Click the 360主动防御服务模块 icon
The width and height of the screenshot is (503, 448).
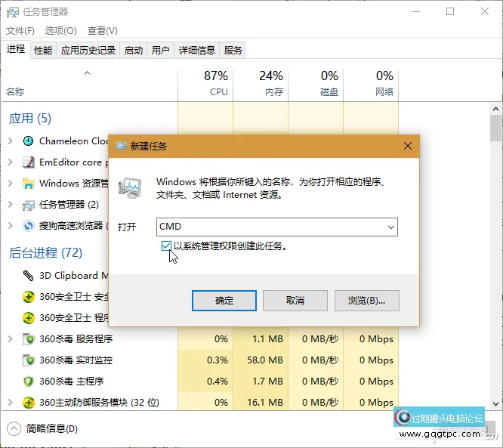28,402
